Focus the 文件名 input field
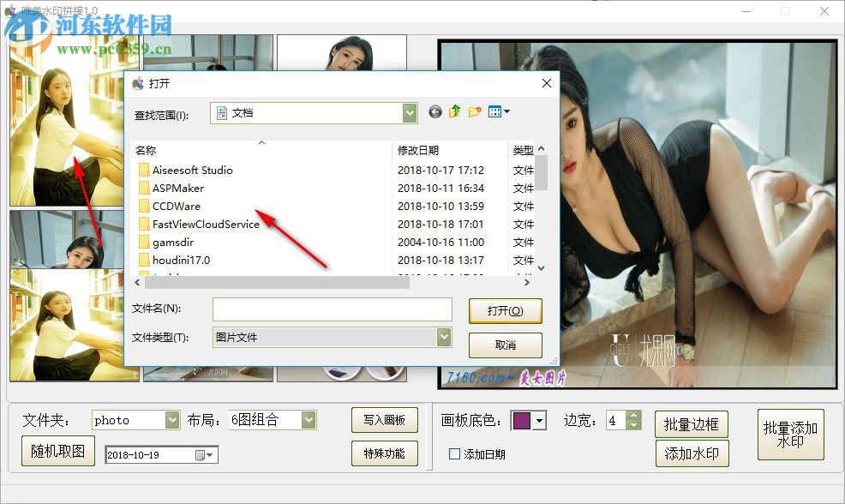 [x=332, y=309]
